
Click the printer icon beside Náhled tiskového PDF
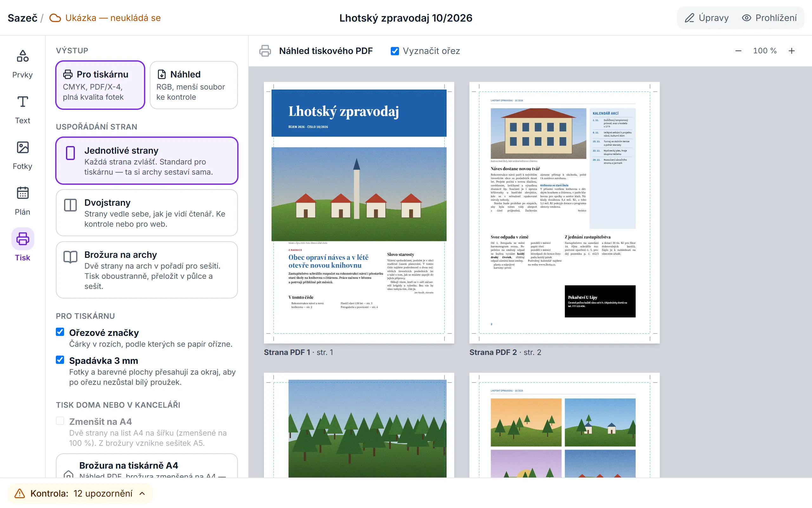265,51
